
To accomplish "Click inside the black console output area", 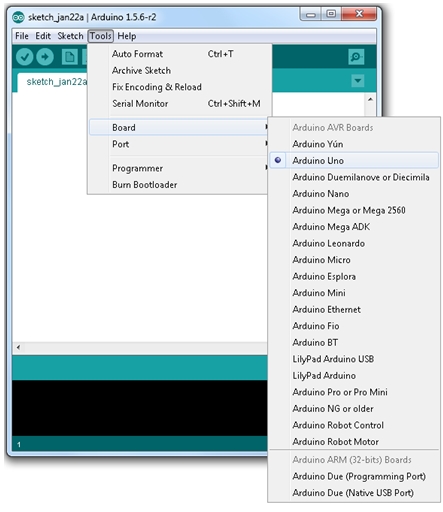I will coord(140,408).
